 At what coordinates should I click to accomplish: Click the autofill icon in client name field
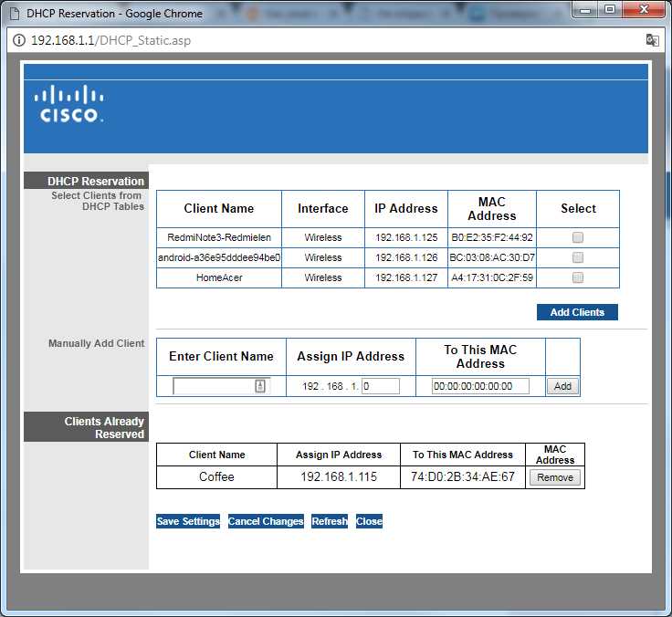pyautogui.click(x=260, y=386)
